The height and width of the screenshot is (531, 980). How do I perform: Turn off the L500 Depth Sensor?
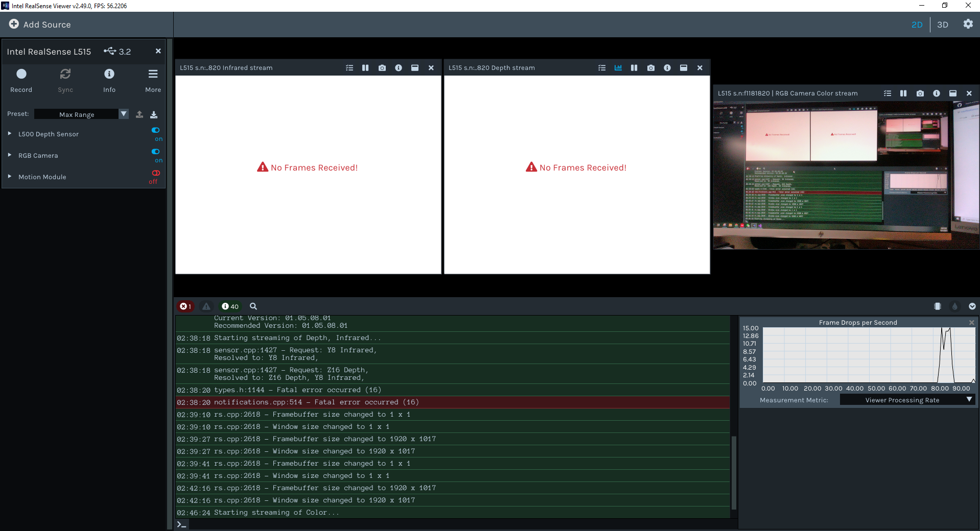click(x=156, y=130)
